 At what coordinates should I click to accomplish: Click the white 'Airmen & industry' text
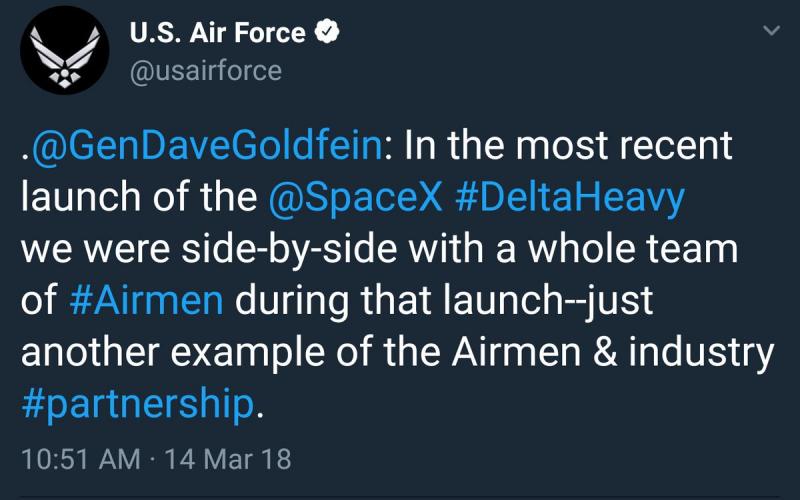point(613,353)
